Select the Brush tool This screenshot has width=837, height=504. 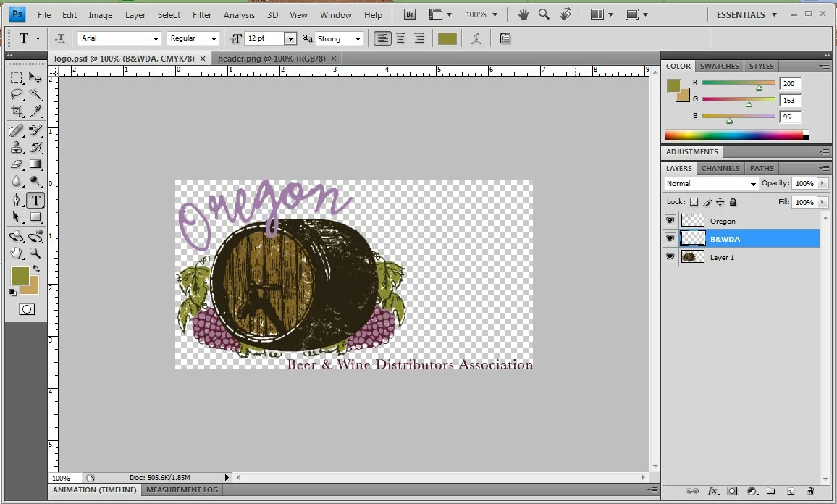pos(35,130)
